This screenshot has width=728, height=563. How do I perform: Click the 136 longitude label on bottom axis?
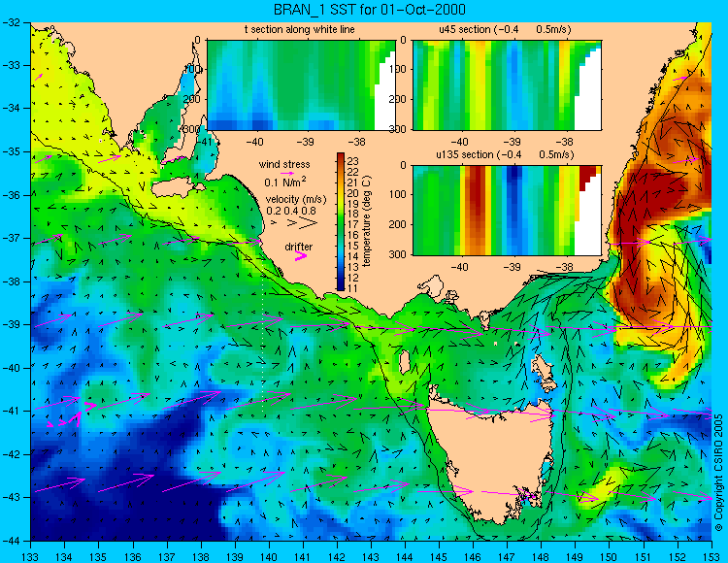[133, 556]
